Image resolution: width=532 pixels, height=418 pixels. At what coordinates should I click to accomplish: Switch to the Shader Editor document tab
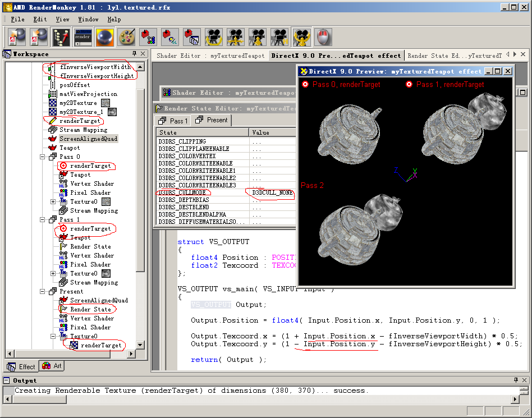pos(210,56)
